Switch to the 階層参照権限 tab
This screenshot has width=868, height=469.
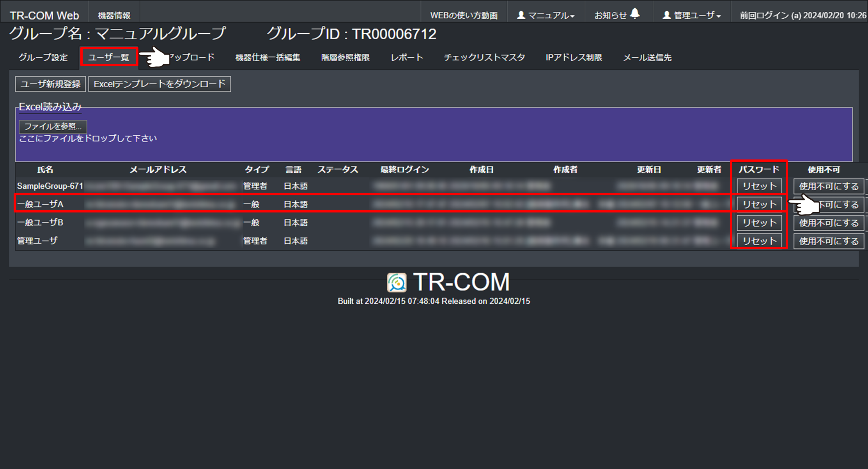click(x=345, y=57)
